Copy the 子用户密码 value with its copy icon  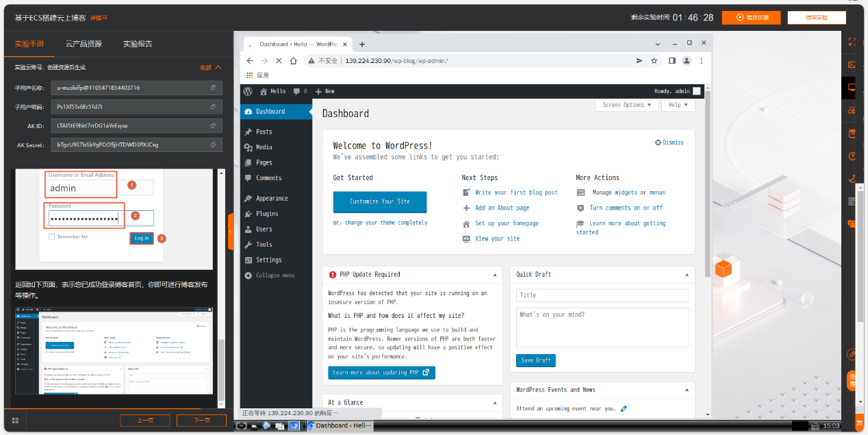(x=213, y=107)
